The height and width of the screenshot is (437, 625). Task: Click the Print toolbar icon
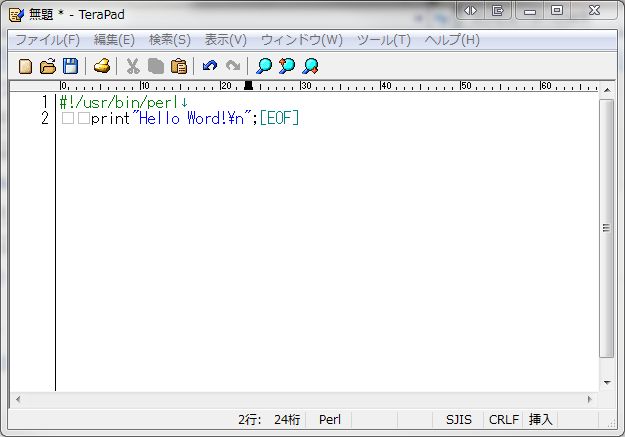(x=102, y=66)
